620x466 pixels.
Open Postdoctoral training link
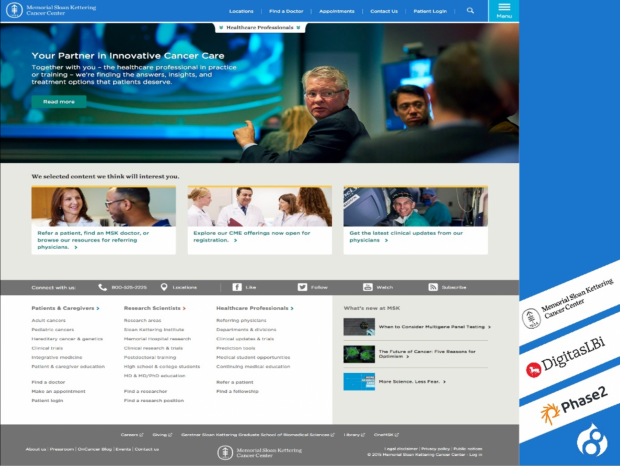tap(150, 357)
